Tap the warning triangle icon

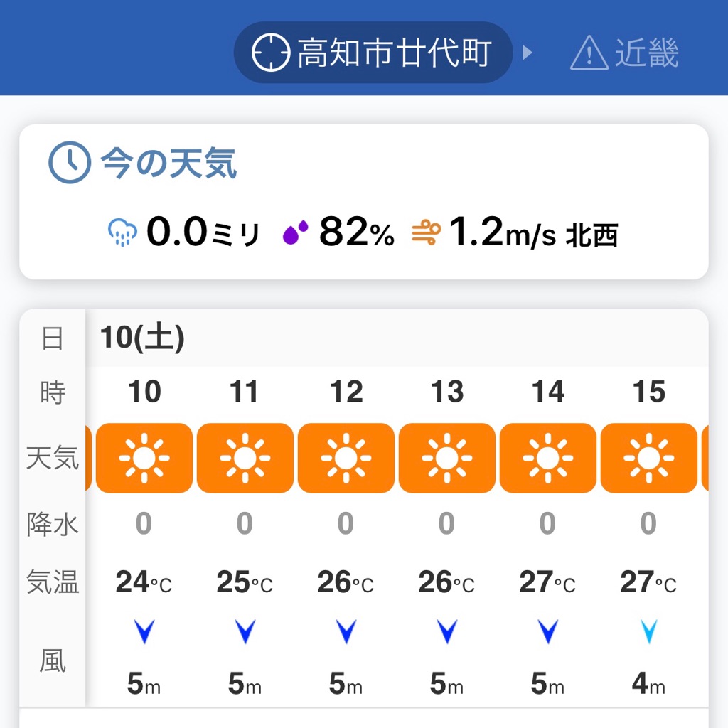point(589,53)
